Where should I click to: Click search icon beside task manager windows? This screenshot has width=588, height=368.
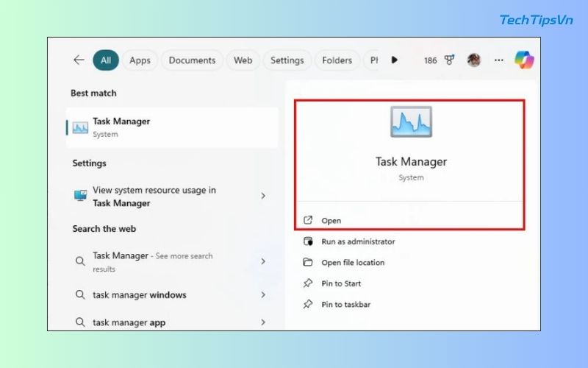[80, 294]
